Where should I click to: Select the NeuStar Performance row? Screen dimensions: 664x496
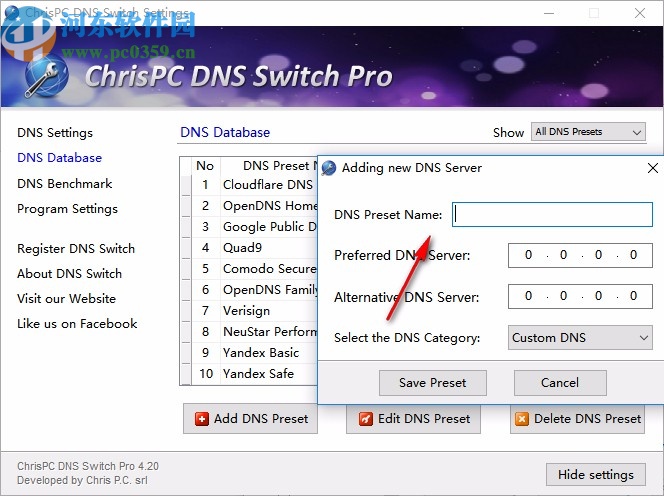(x=254, y=332)
